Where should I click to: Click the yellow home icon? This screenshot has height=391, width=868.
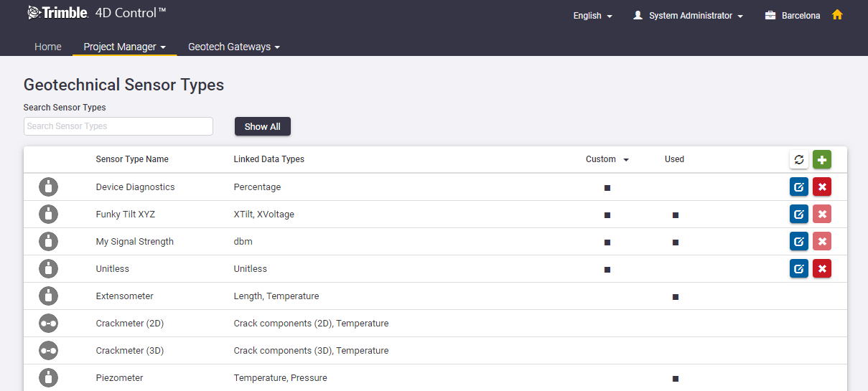click(837, 15)
